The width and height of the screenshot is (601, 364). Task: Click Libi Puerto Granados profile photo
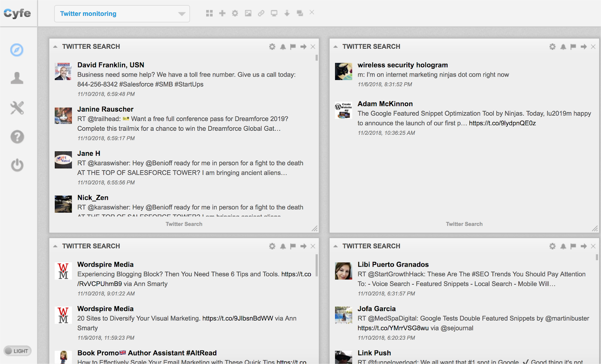coord(343,271)
